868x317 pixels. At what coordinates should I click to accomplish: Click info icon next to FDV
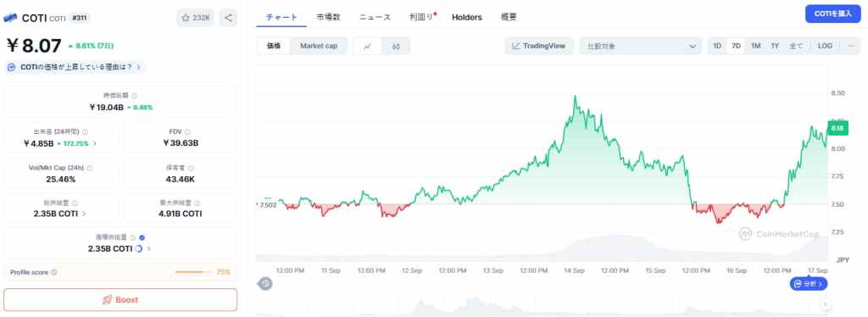187,132
